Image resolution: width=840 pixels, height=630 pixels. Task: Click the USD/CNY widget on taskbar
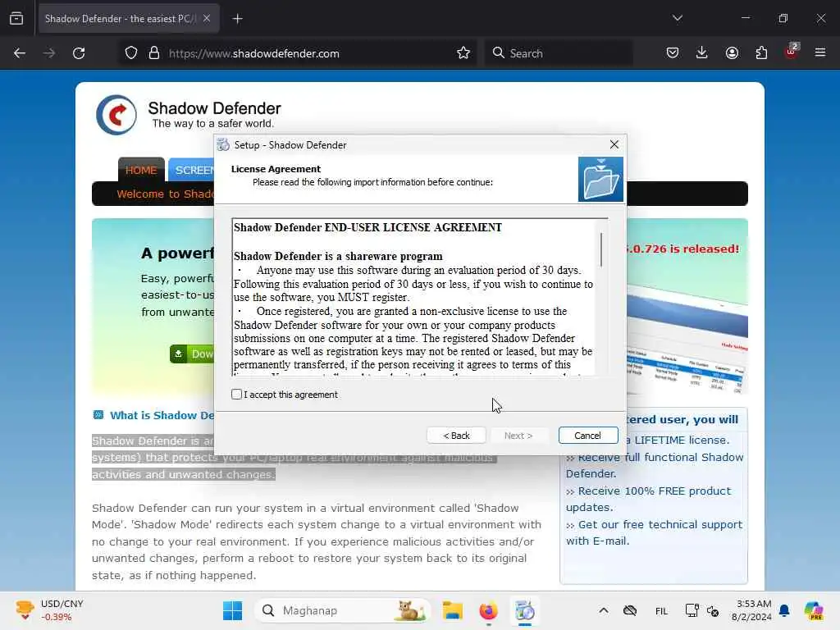tap(49, 610)
